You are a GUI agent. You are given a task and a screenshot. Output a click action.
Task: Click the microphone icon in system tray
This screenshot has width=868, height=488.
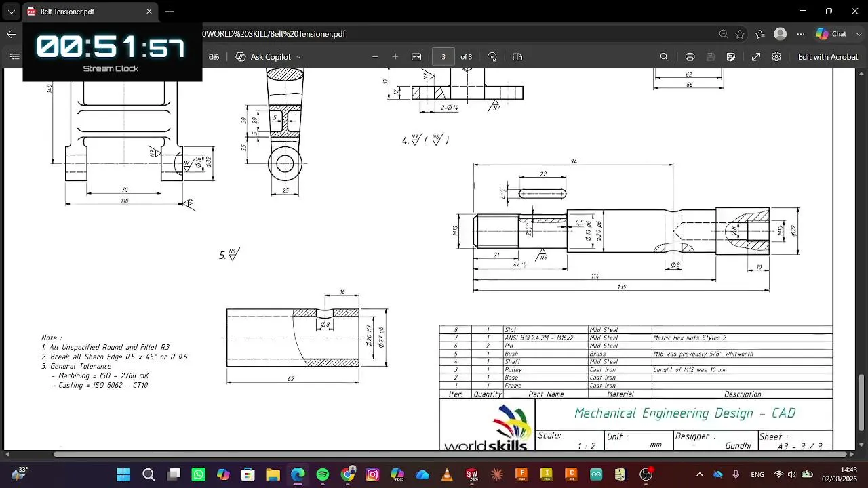(x=736, y=474)
